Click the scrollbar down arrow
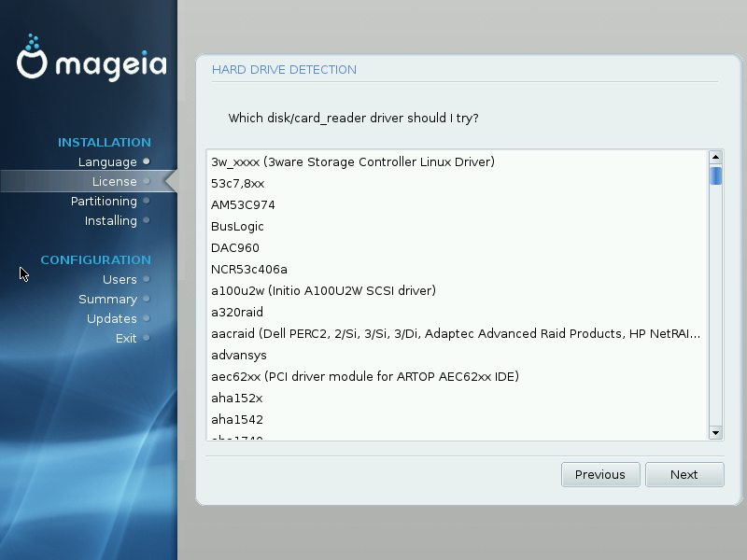 715,433
